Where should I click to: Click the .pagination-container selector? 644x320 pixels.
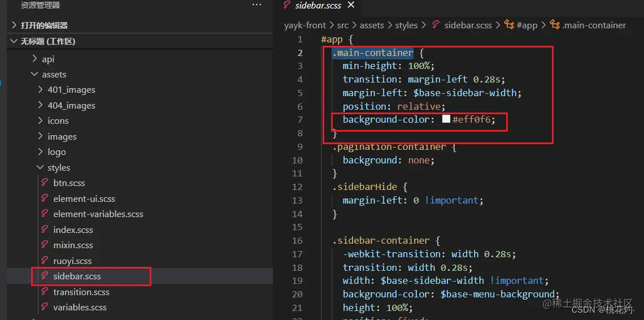(389, 146)
